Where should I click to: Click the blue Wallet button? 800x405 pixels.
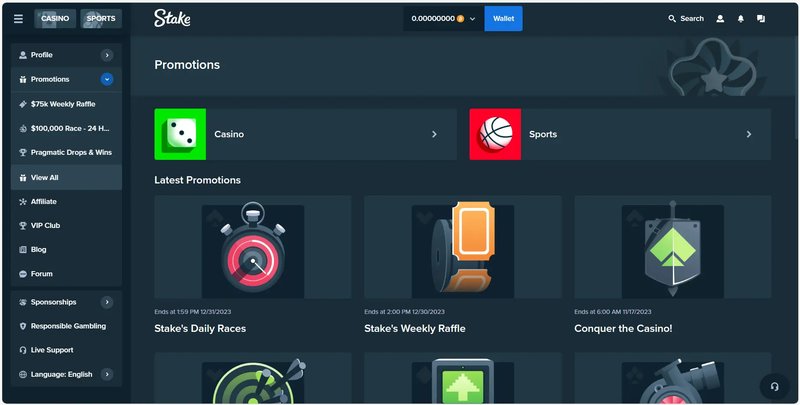tap(503, 18)
